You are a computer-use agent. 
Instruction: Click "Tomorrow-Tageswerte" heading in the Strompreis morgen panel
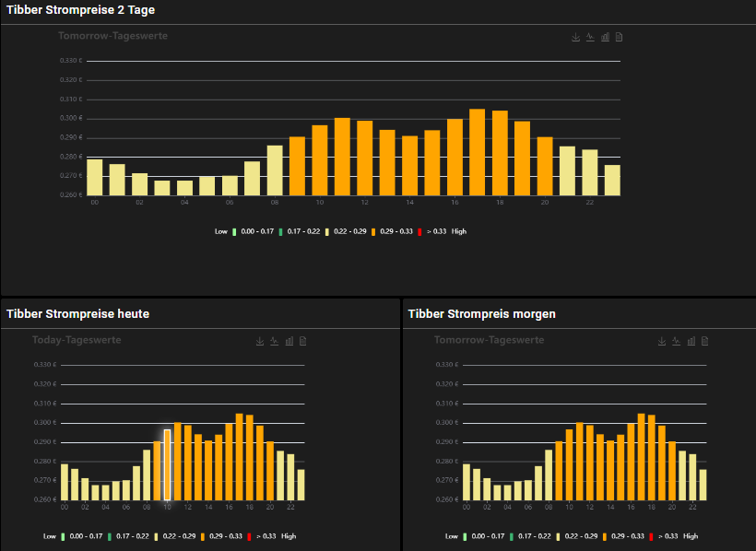pos(489,340)
